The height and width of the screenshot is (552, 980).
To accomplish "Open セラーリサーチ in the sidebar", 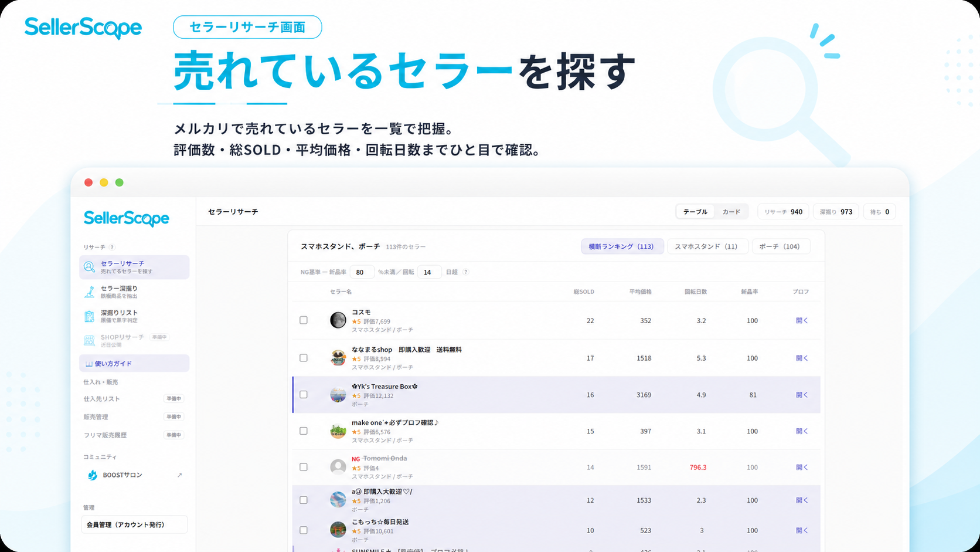I will [x=134, y=267].
